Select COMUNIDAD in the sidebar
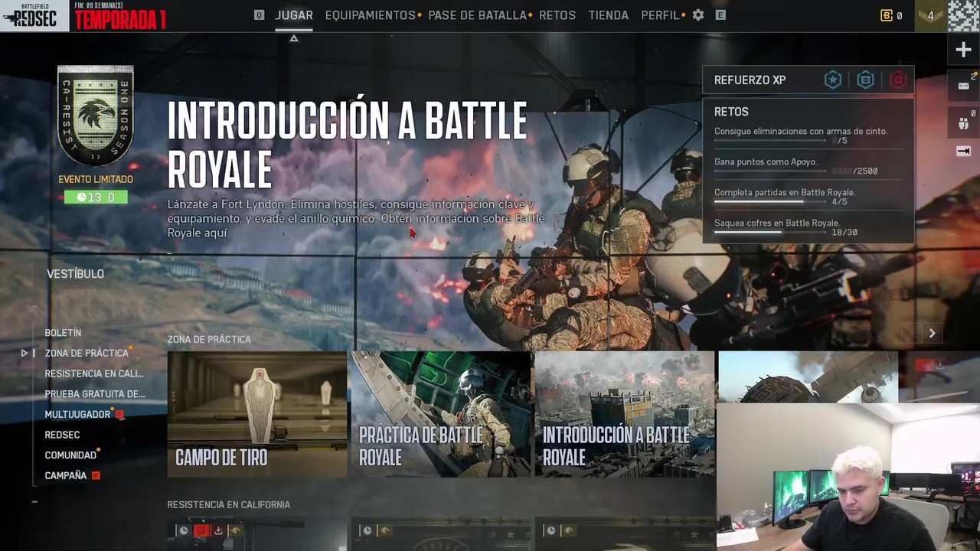Image resolution: width=980 pixels, height=551 pixels. [70, 455]
